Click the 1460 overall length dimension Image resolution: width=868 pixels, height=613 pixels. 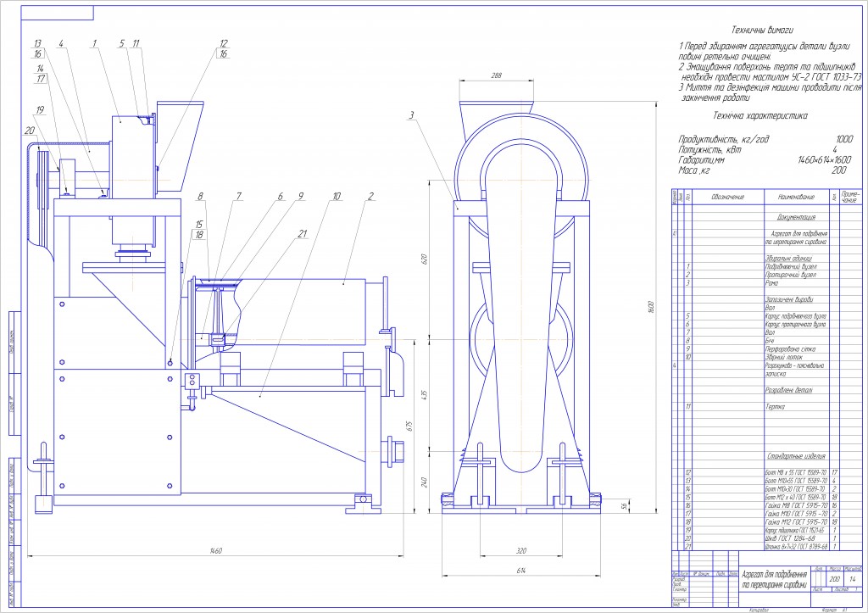tap(215, 551)
